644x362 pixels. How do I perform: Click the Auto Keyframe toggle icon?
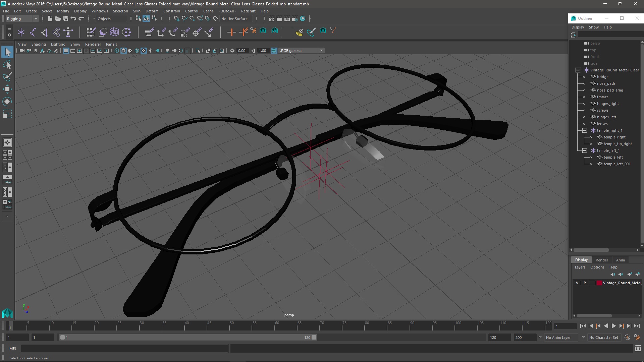click(627, 338)
